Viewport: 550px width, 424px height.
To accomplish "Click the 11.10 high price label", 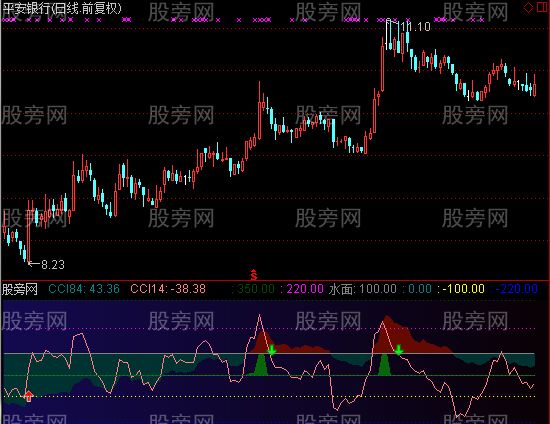I will (x=415, y=27).
